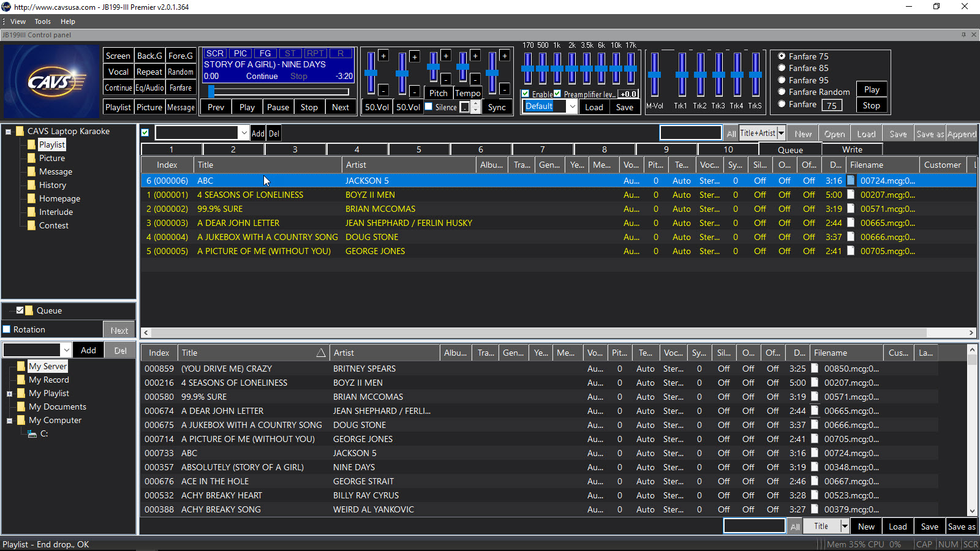Pin the JB199III Control panel
980x551 pixels.
point(963,35)
